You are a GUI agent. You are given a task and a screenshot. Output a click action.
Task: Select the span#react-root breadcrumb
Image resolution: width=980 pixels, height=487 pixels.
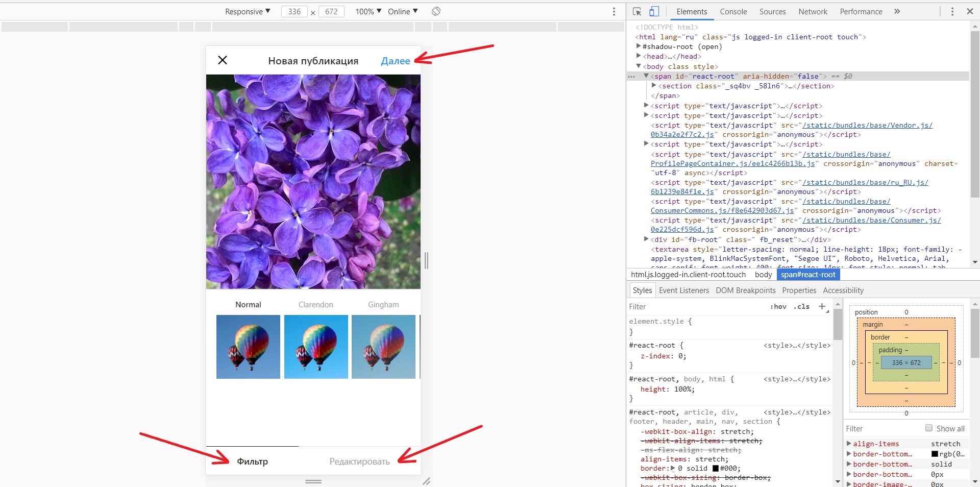point(808,275)
